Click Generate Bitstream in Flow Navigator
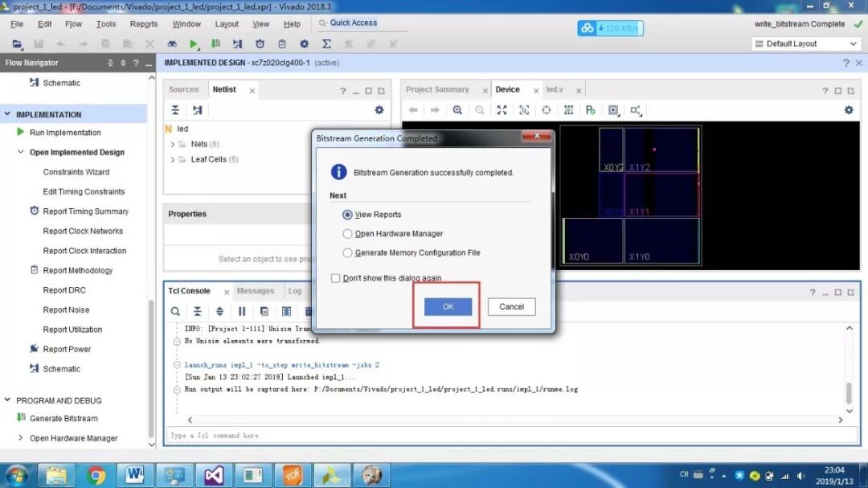The height and width of the screenshot is (488, 868). coord(63,418)
